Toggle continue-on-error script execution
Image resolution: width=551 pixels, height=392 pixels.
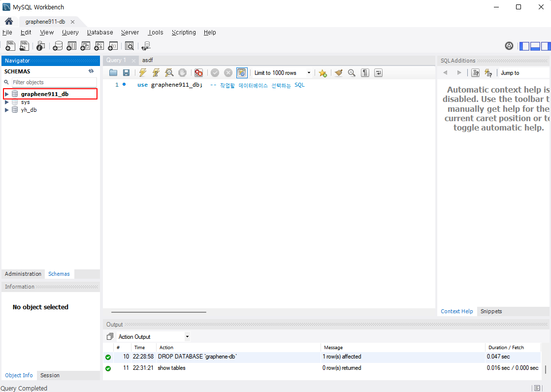tap(198, 73)
